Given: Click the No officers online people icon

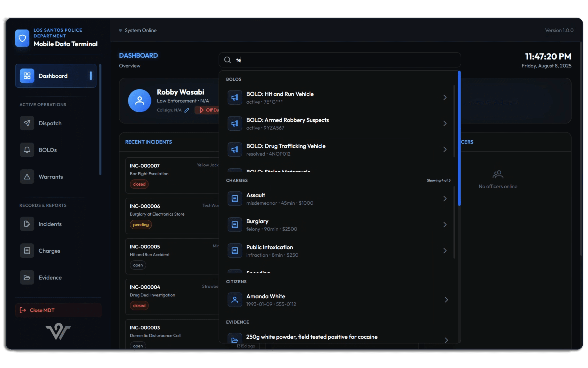Looking at the screenshot, I should [x=498, y=174].
